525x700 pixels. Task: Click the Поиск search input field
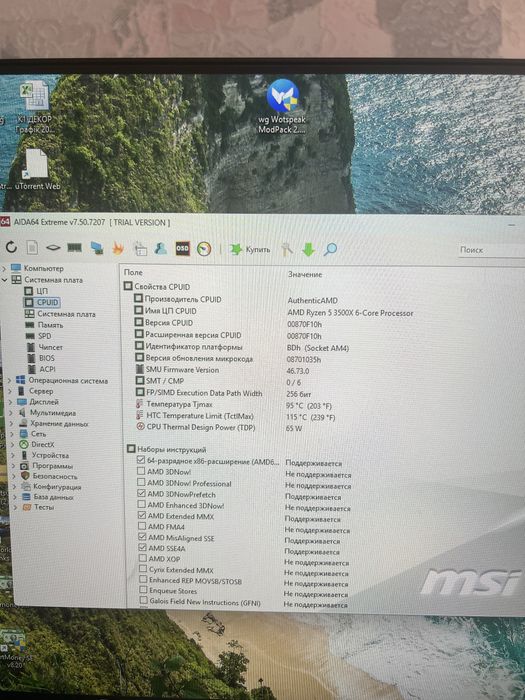[492, 250]
